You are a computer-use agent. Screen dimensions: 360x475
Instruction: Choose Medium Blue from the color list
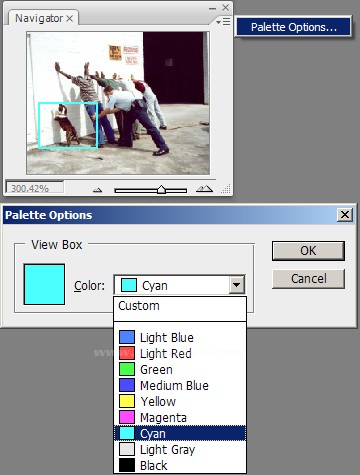pyautogui.click(x=180, y=385)
